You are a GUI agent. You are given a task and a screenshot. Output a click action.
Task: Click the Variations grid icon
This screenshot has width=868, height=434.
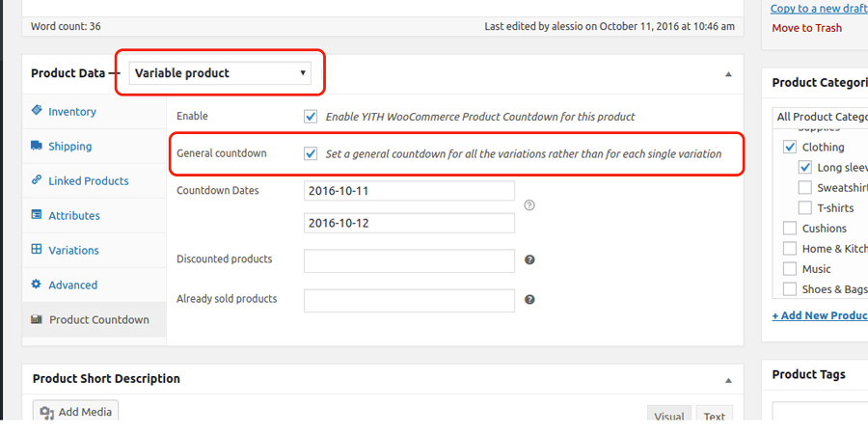[x=37, y=250]
